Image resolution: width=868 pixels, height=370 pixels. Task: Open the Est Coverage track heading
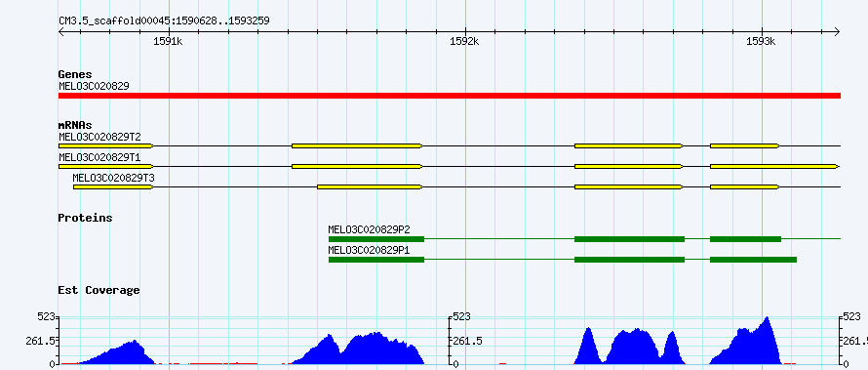point(99,290)
